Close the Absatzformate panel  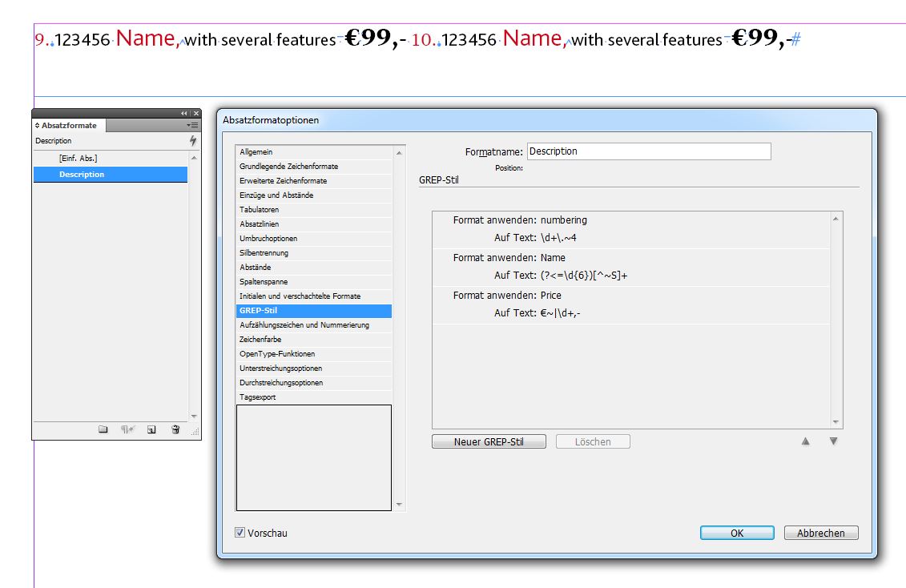coord(196,113)
